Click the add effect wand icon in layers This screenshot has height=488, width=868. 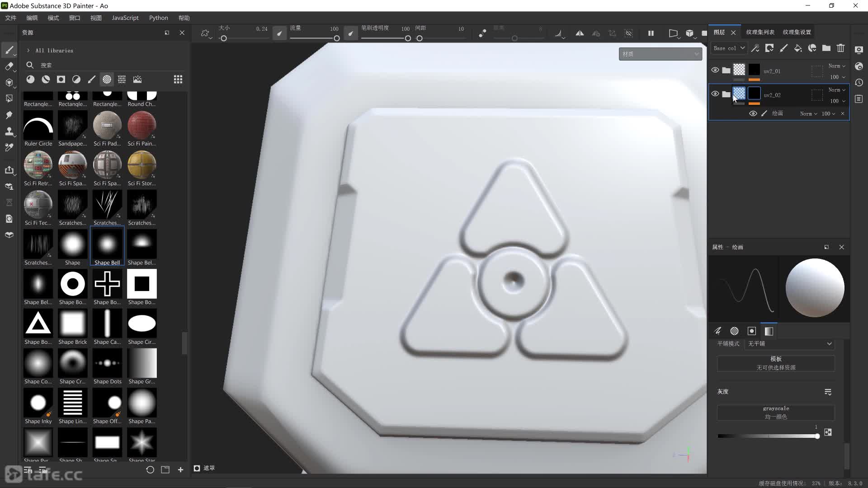[755, 48]
